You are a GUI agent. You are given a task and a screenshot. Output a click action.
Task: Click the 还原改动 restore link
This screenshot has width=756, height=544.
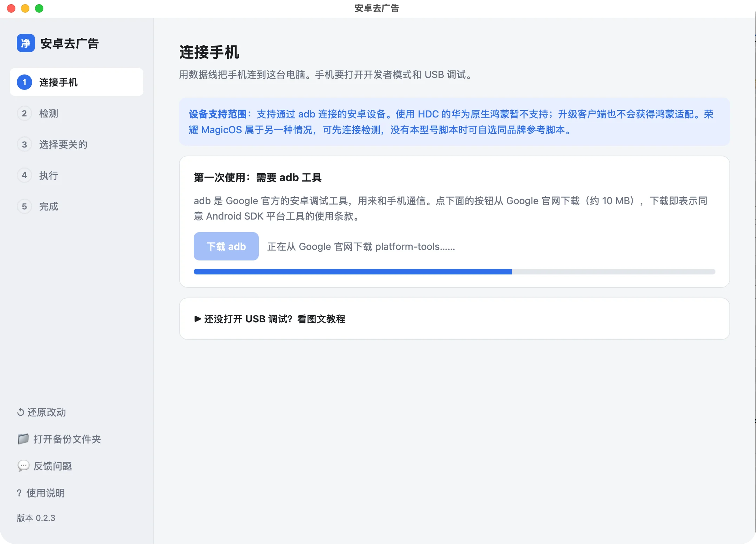[x=42, y=412]
